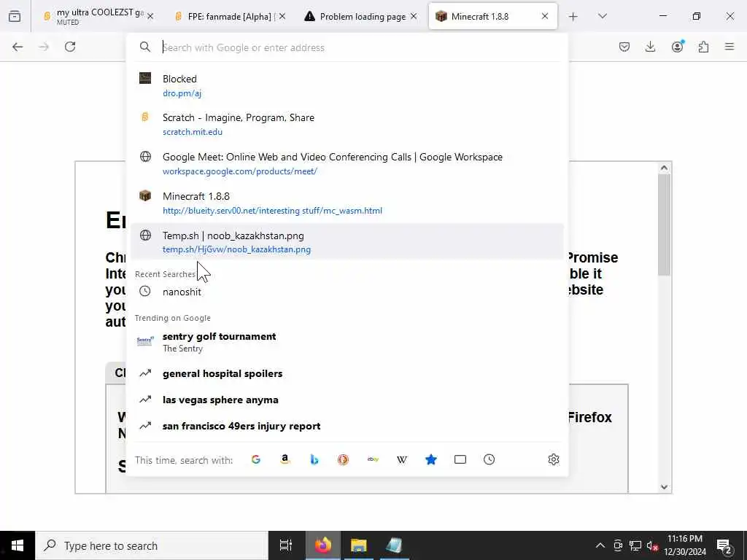Open the taskbar clock and date
Screen dimensions: 747x560
(x=685, y=545)
